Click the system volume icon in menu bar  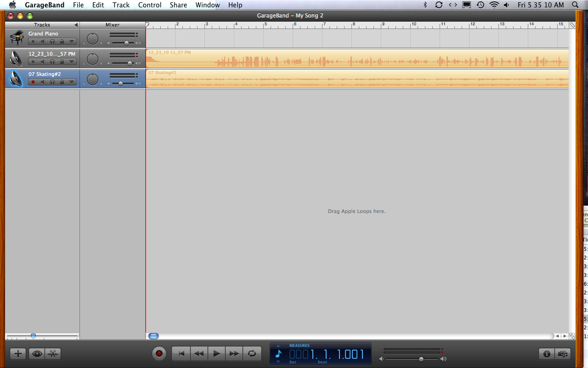(506, 5)
